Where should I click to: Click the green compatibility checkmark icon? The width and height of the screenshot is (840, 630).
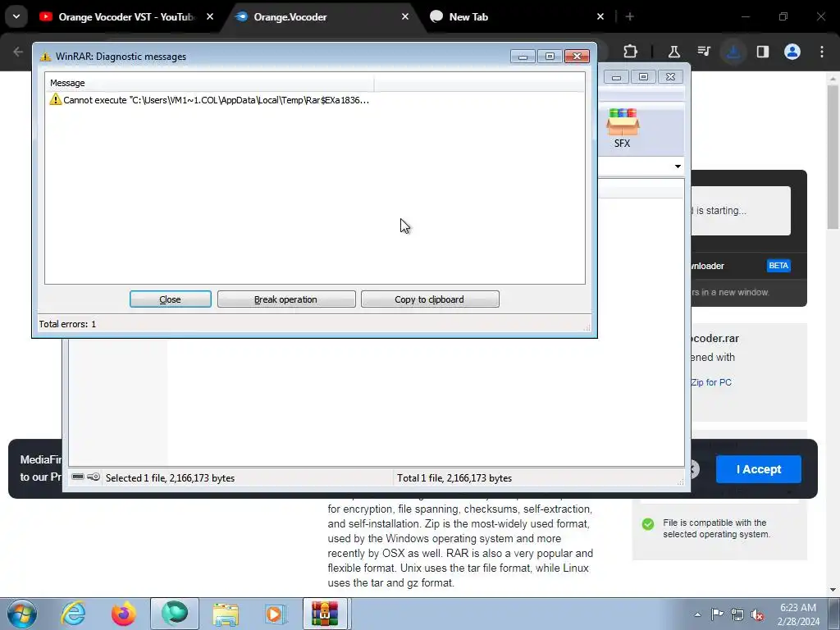click(648, 524)
